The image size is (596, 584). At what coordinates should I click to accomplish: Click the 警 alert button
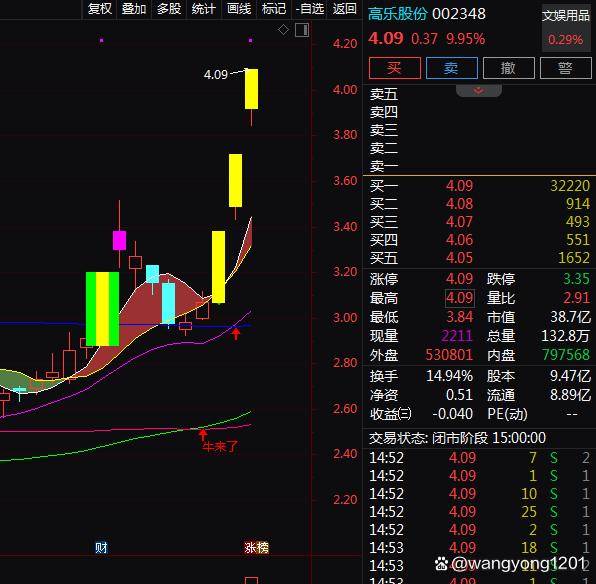click(x=566, y=68)
